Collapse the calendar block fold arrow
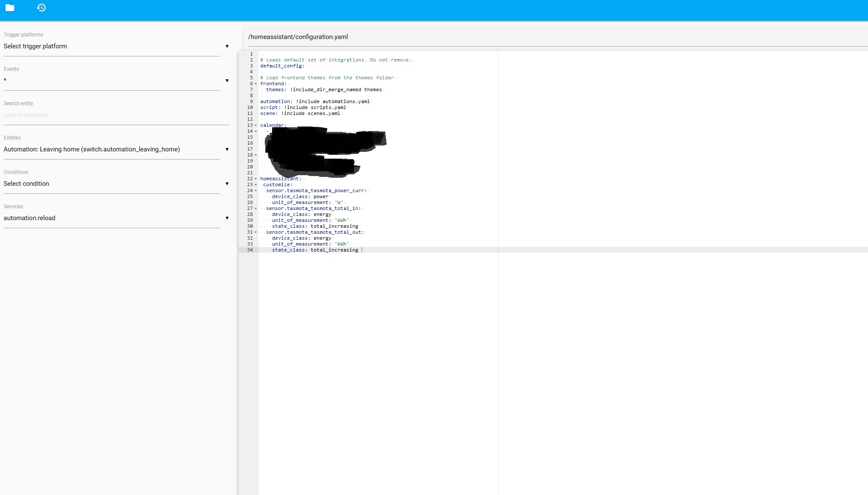 (256, 126)
